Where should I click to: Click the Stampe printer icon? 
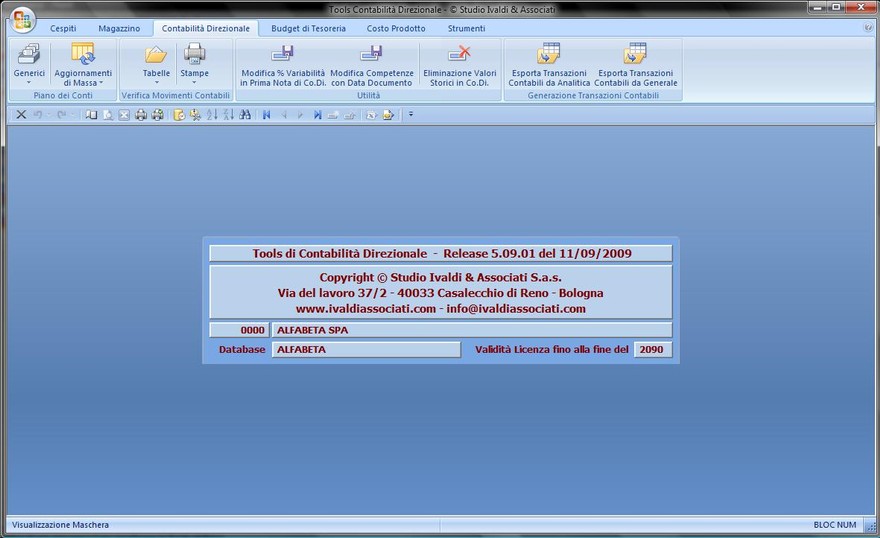(x=194, y=54)
